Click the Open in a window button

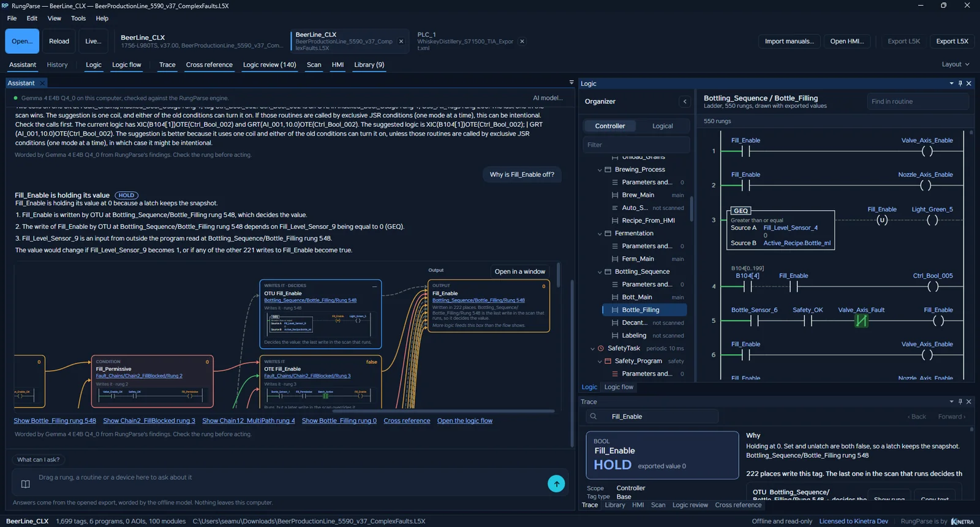click(x=520, y=271)
